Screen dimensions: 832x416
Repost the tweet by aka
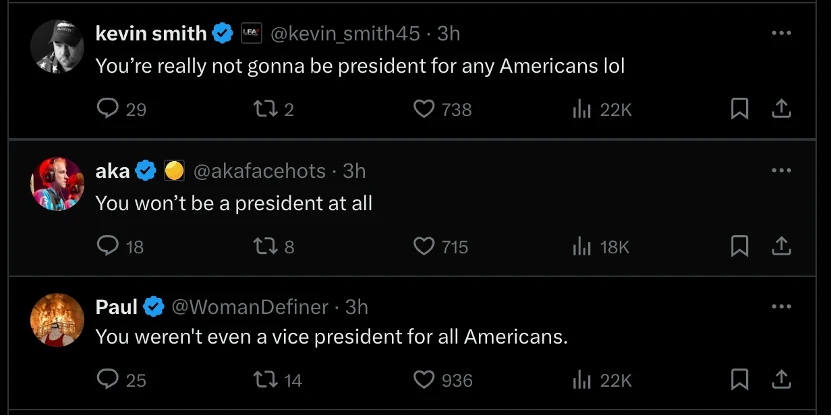(265, 246)
